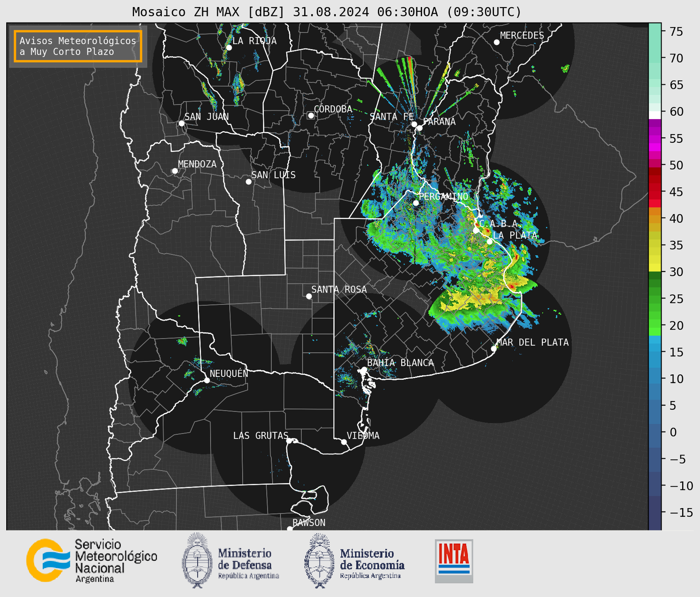The height and width of the screenshot is (597, 700).
Task: Click the BAHÍA BLANCA label text
Action: [x=400, y=363]
